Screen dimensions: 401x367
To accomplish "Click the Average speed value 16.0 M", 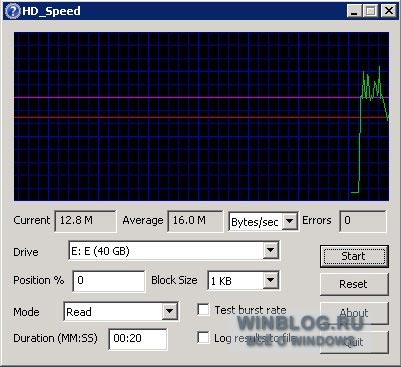I will [x=195, y=221].
